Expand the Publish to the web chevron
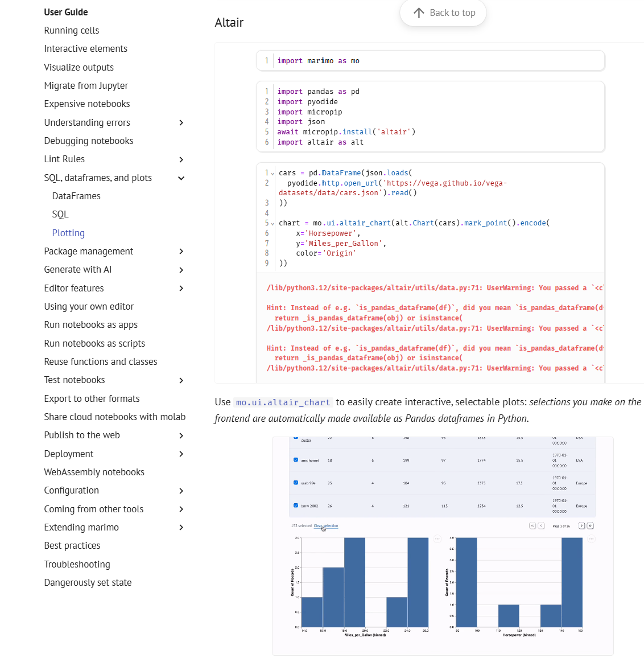644x658 pixels. [181, 435]
